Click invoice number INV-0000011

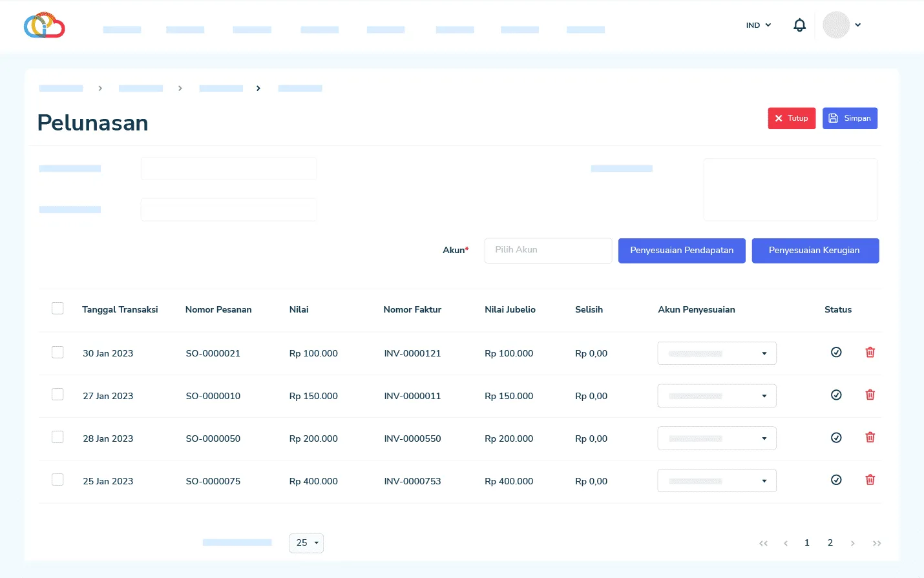412,396
